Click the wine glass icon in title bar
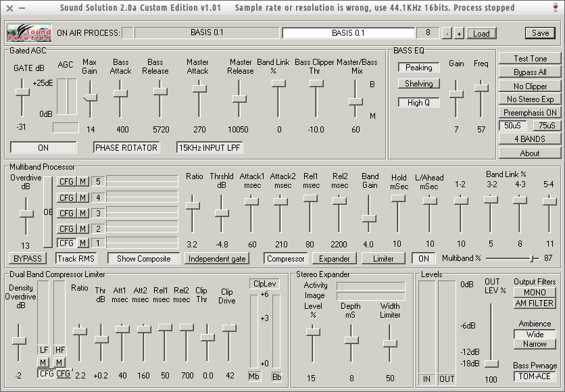 [556, 7]
